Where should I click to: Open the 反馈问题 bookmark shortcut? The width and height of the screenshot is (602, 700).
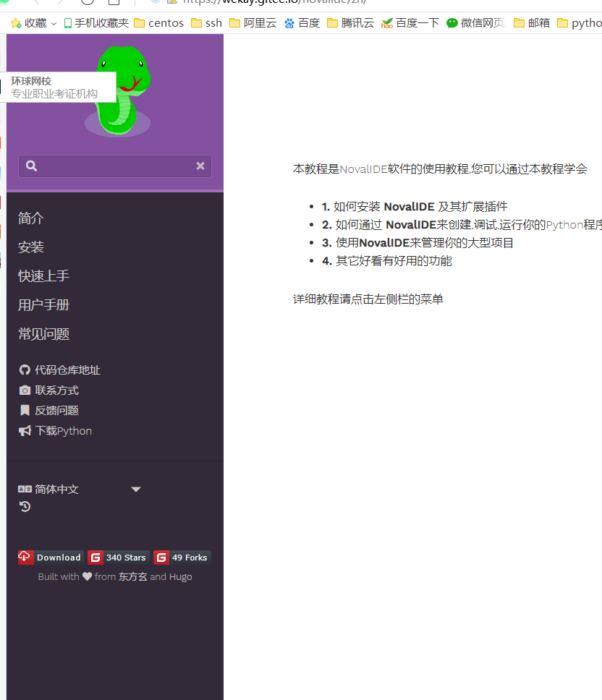tap(48, 410)
